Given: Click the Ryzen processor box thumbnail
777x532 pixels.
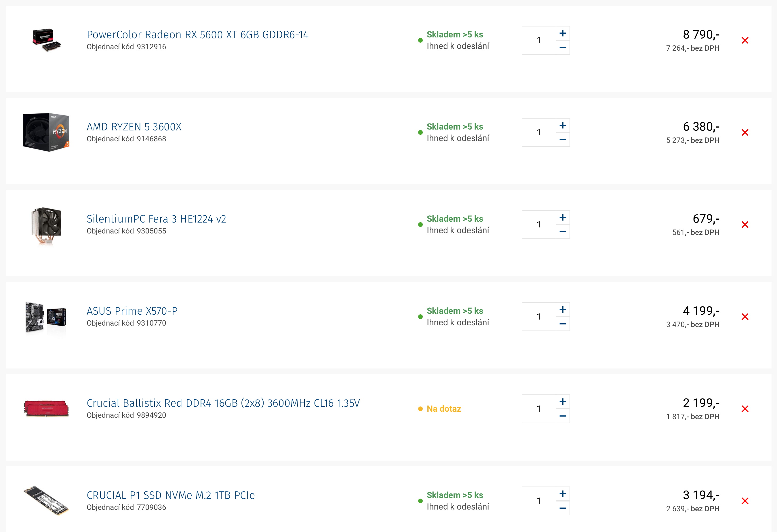Looking at the screenshot, I should [46, 132].
